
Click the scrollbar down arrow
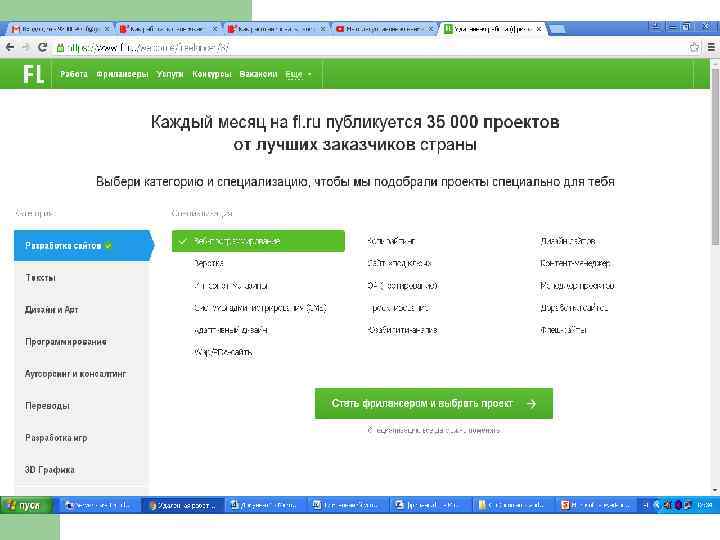click(x=715, y=490)
